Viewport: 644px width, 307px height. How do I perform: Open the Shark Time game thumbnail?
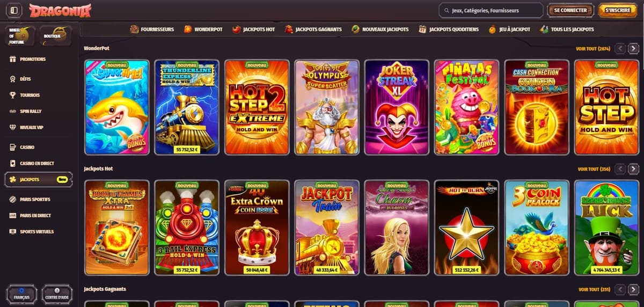117,107
